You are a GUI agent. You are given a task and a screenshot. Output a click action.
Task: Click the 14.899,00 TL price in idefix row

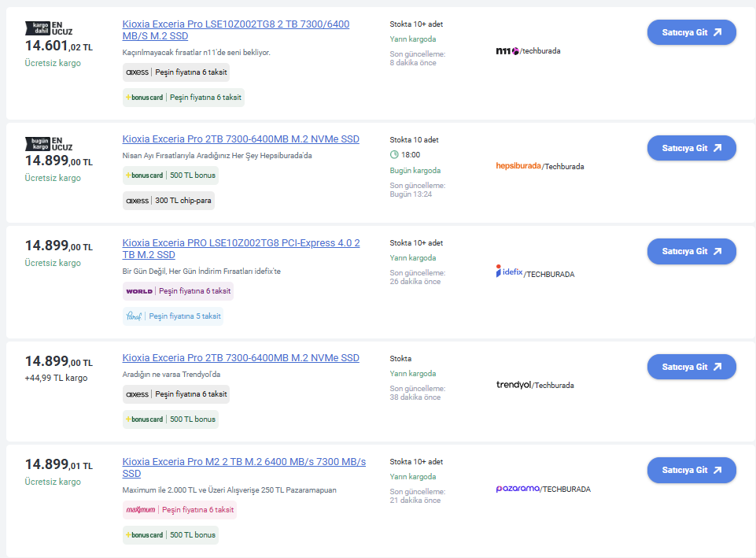point(59,246)
